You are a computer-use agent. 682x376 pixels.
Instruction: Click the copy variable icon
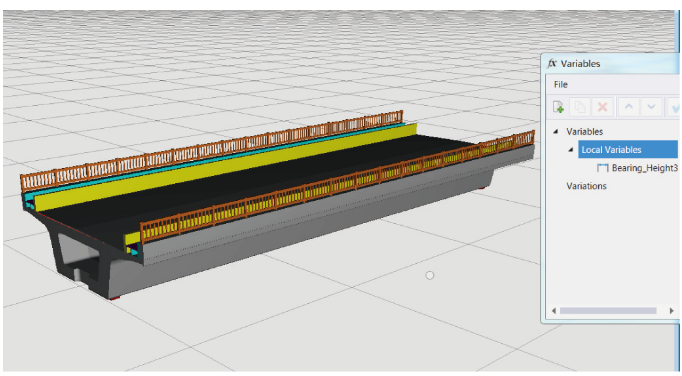580,107
